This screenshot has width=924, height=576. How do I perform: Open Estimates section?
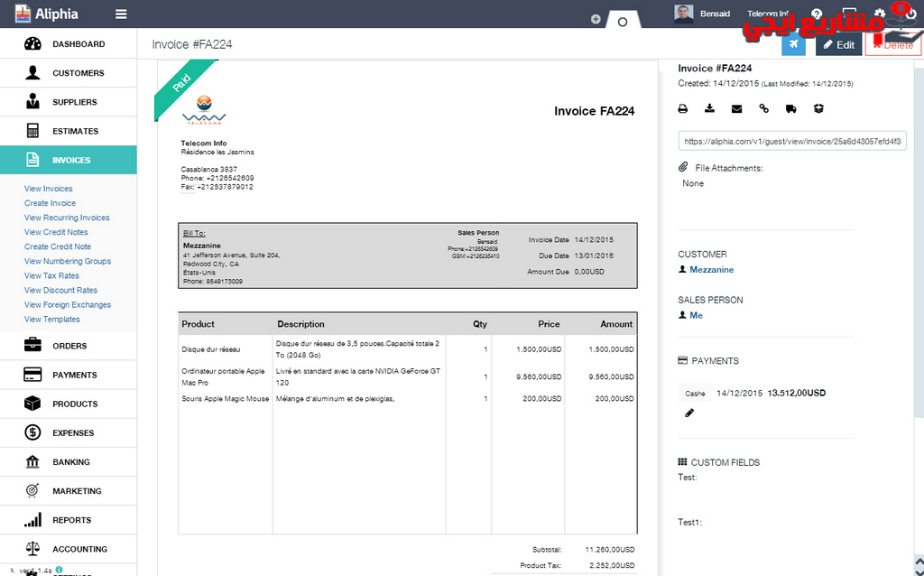69,131
